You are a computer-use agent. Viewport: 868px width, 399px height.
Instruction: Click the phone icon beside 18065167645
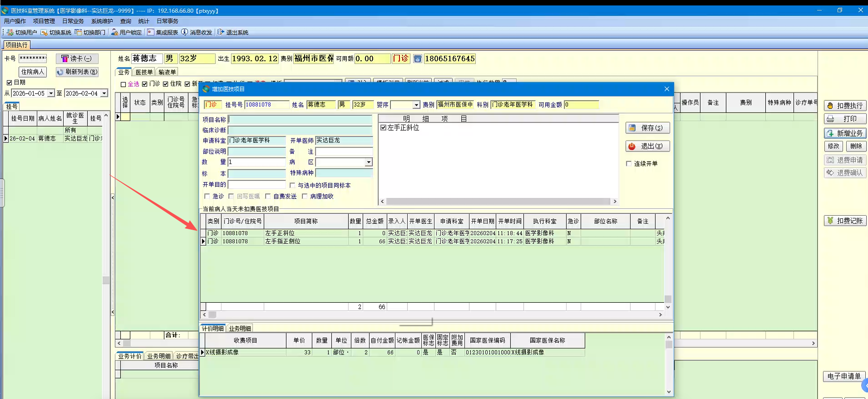point(417,59)
